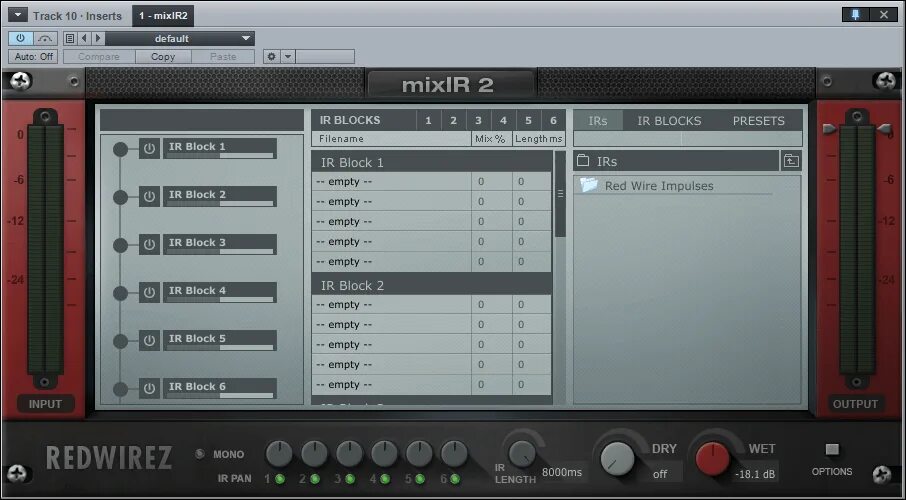
Task: Click the Paste button
Action: pyautogui.click(x=223, y=57)
